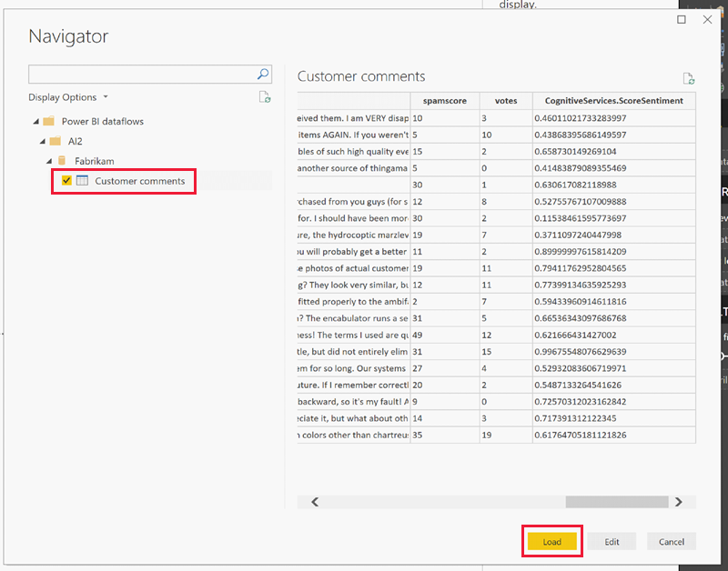Screen dimensions: 728x571
Task: Click the search magnifier icon
Action: pos(263,75)
